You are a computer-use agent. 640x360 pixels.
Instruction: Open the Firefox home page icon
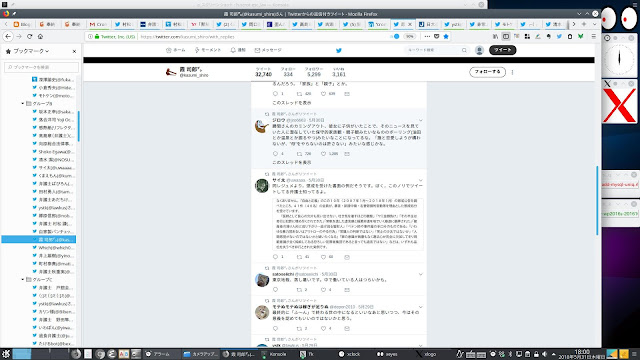click(40, 36)
